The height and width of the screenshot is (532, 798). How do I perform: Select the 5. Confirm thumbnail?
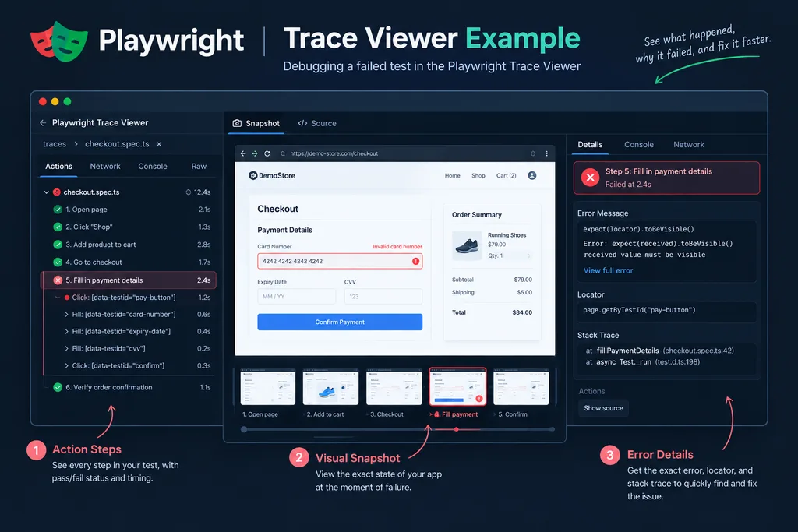point(521,388)
